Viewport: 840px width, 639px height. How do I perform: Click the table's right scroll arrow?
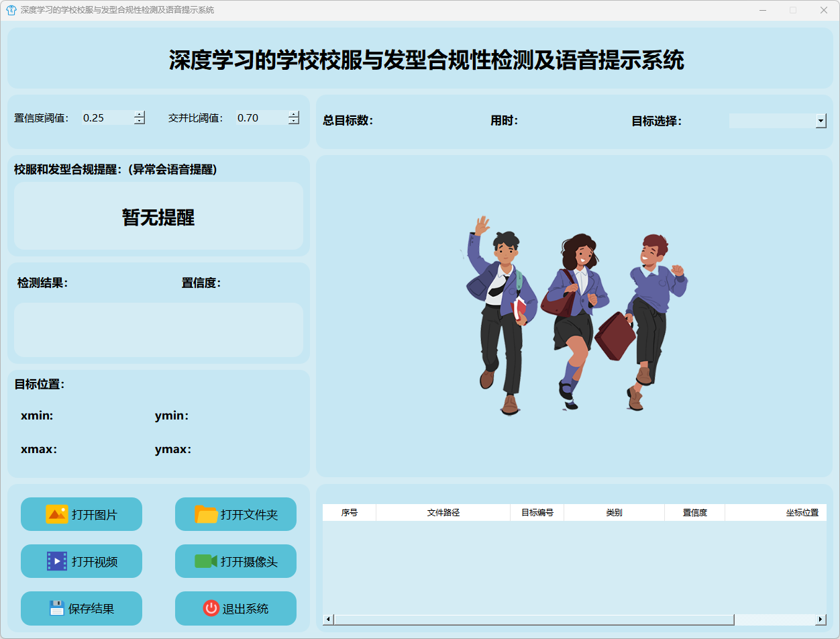(821, 620)
